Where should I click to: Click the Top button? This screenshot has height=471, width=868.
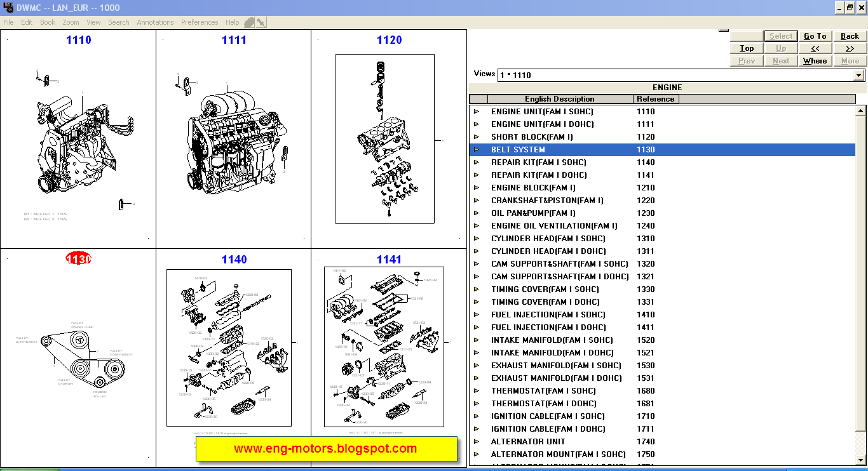tap(746, 48)
